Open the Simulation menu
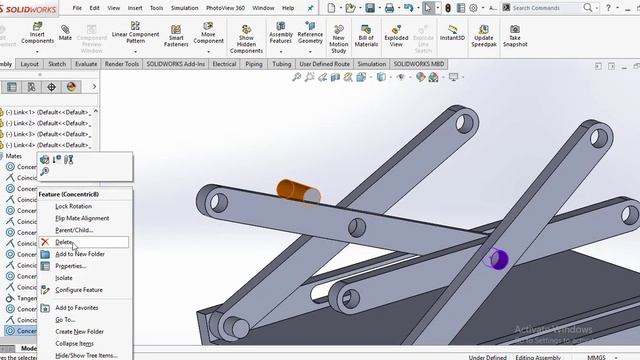The image size is (640, 360). [x=184, y=8]
